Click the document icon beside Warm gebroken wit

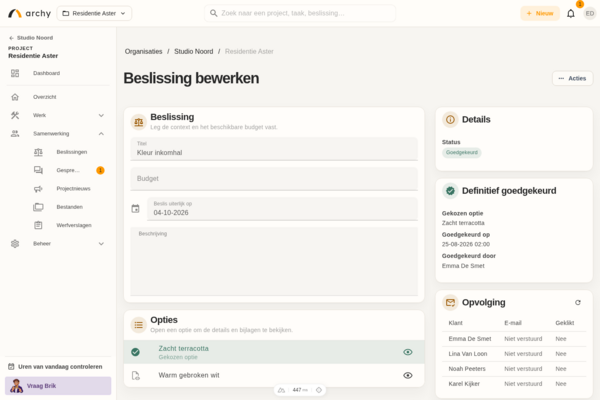coord(136,376)
